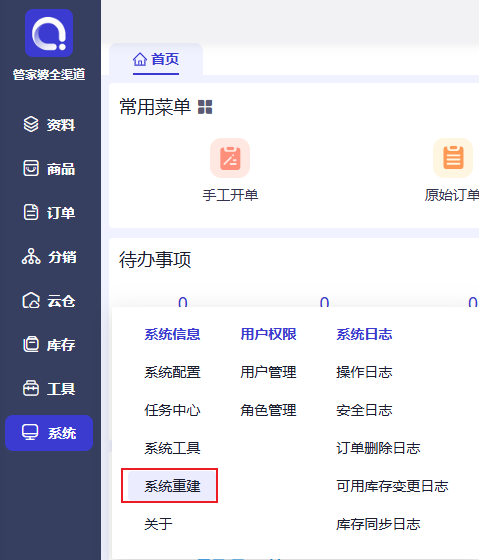Open 系统重建 in the system menu
The width and height of the screenshot is (479, 560).
(x=172, y=486)
